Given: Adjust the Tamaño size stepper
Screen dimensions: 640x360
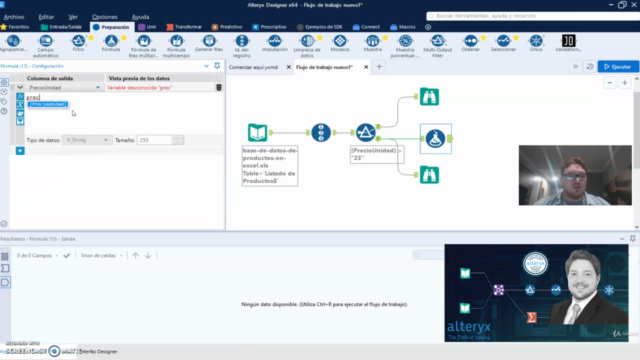Looking at the screenshot, I should [178, 140].
